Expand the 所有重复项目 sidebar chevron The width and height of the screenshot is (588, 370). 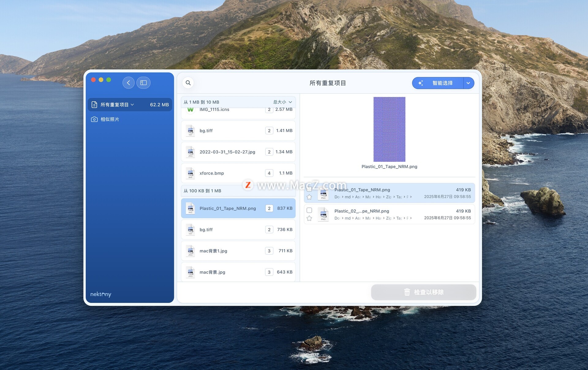[x=132, y=104]
